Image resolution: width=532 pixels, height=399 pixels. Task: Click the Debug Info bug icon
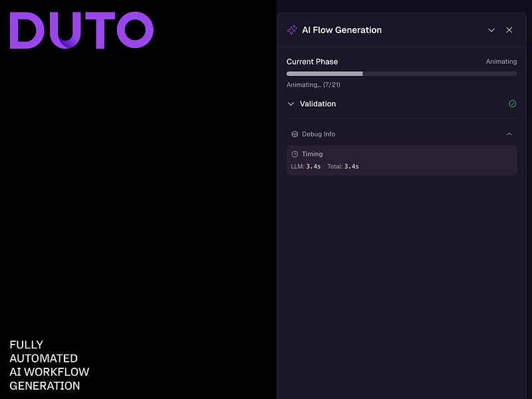(x=295, y=134)
